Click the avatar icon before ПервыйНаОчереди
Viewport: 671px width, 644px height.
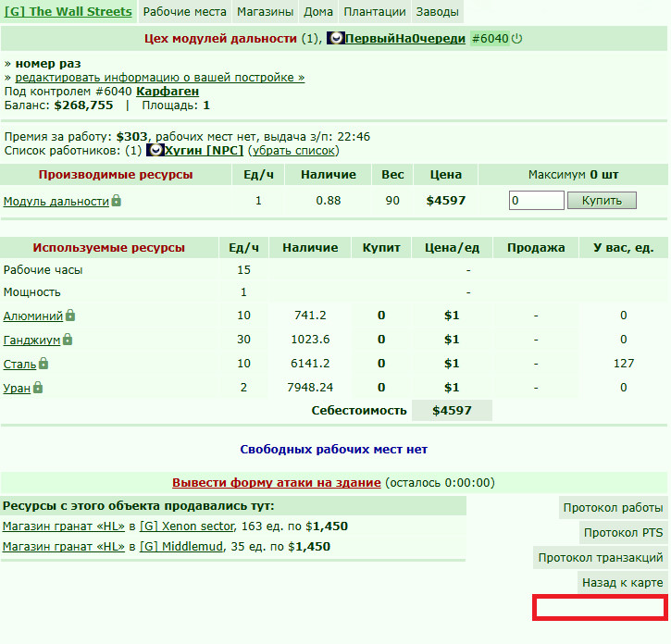click(x=335, y=39)
